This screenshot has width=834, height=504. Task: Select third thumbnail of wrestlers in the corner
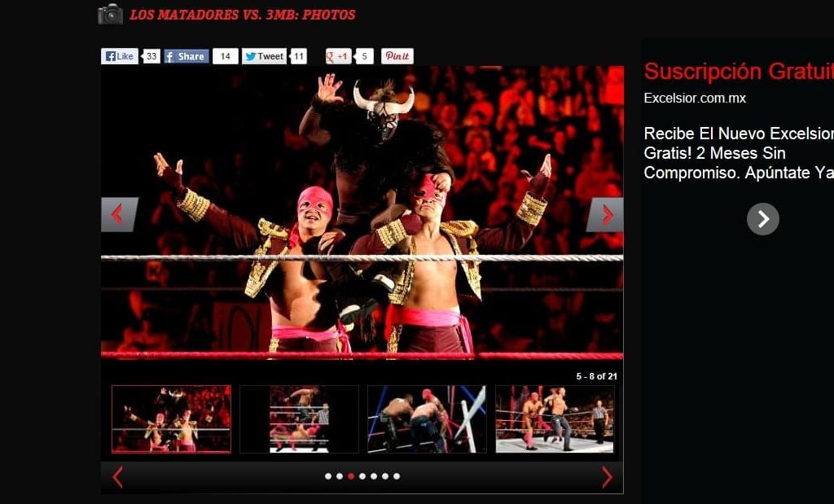tap(426, 419)
